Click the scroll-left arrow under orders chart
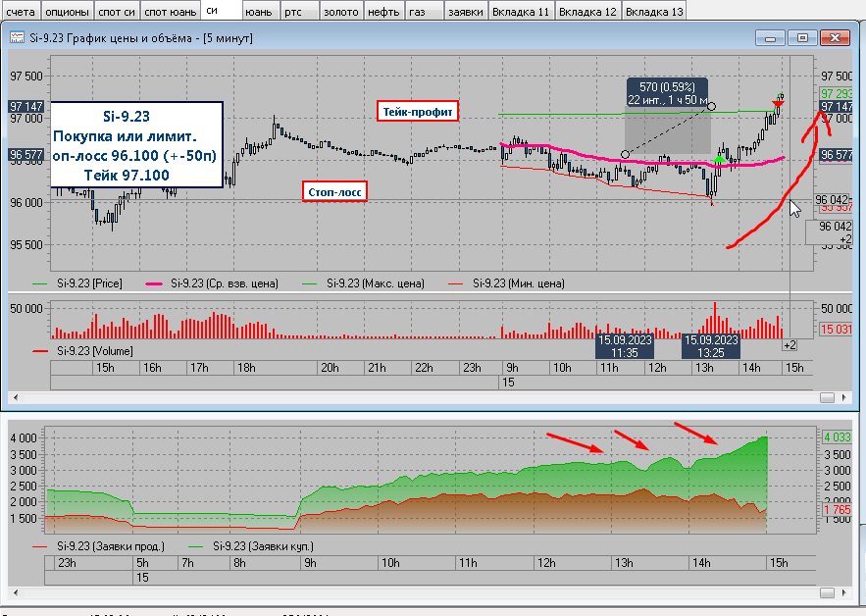866x616 pixels. pyautogui.click(x=16, y=592)
